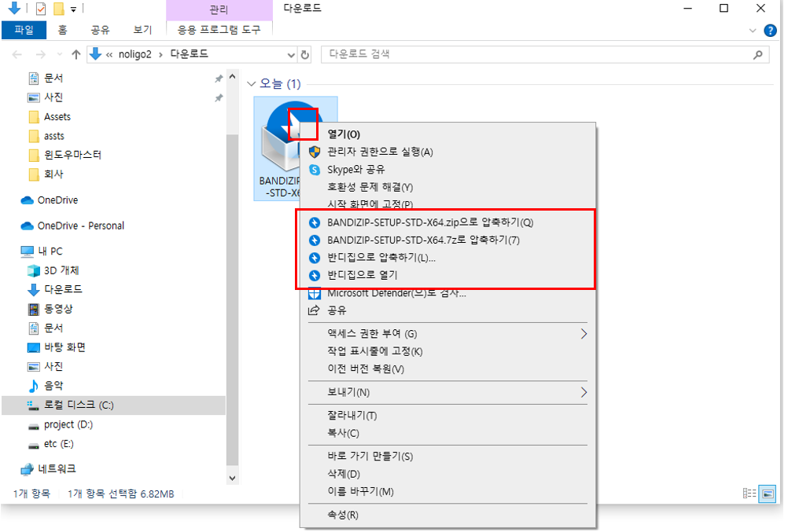Select 문서 pinned in quick access

click(53, 78)
